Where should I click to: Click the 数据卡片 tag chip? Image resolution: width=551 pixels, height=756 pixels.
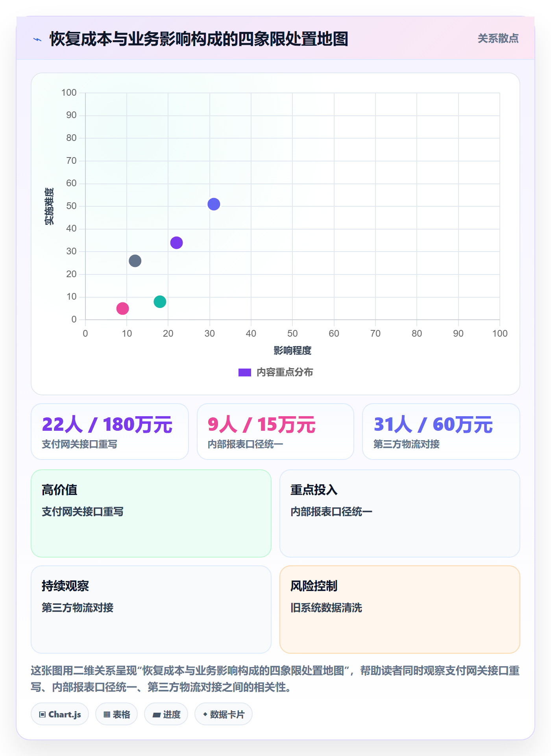[224, 714]
